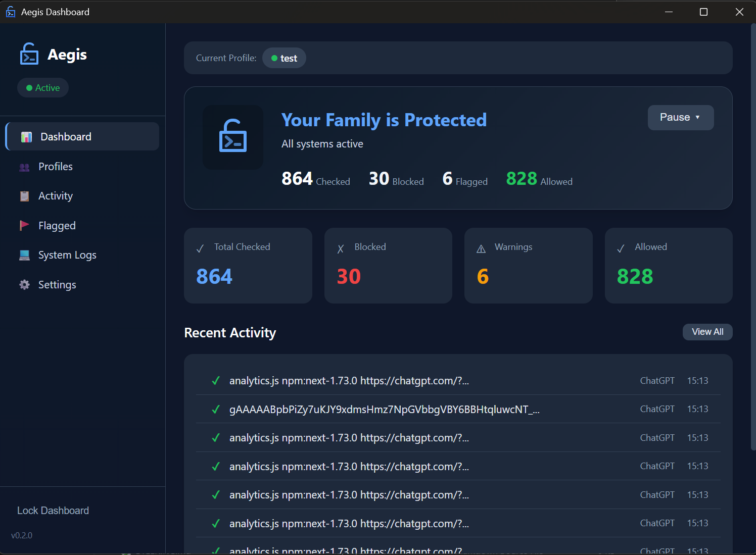Click the green Active status pill
Viewport: 756px width, 555px height.
pyautogui.click(x=43, y=87)
